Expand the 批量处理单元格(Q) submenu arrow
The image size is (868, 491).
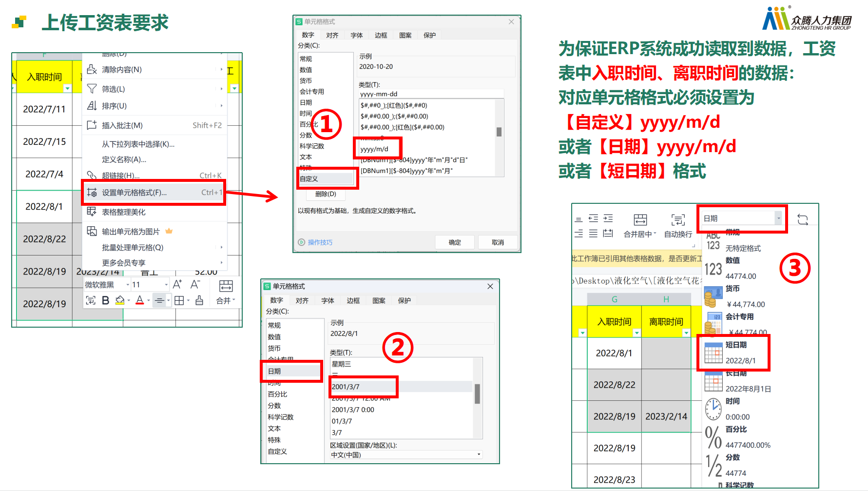[222, 247]
